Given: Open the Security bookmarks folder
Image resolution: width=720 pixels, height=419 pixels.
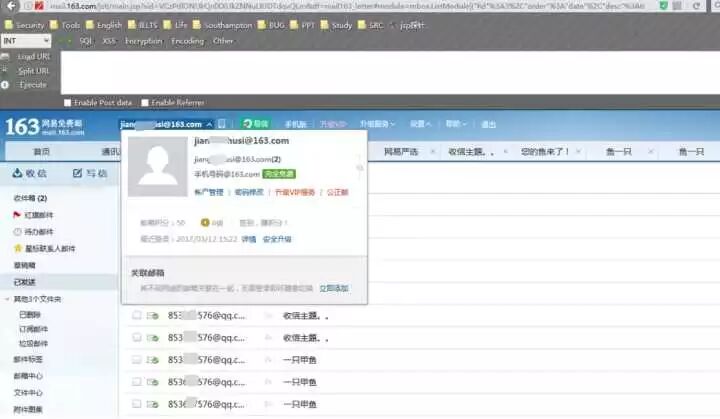Looking at the screenshot, I should point(24,25).
